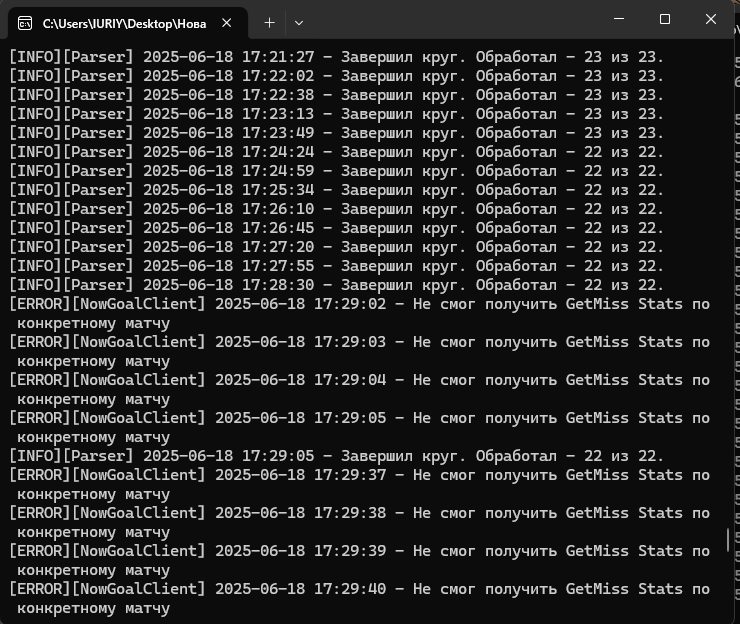Click the INFO line at 17:26:10
This screenshot has height=624, width=740.
coord(336,209)
